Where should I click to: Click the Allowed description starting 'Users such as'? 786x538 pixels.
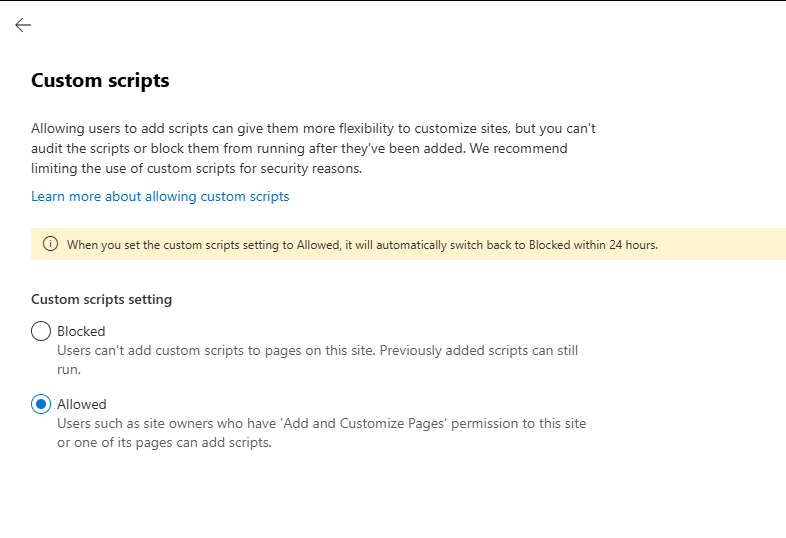[322, 433]
